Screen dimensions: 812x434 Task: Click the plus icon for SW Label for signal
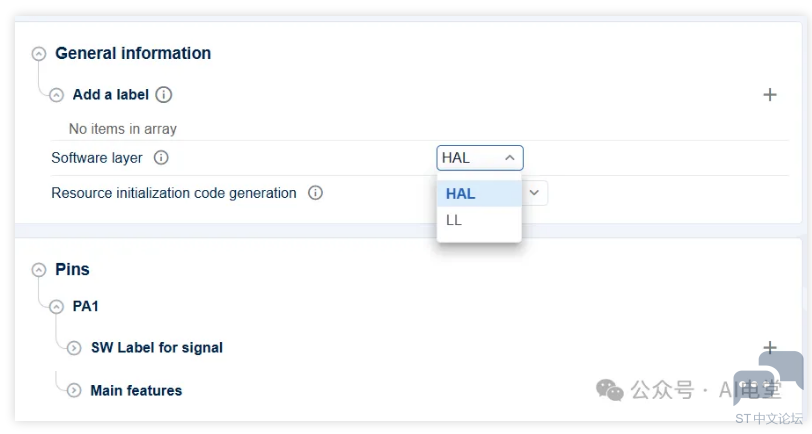770,348
